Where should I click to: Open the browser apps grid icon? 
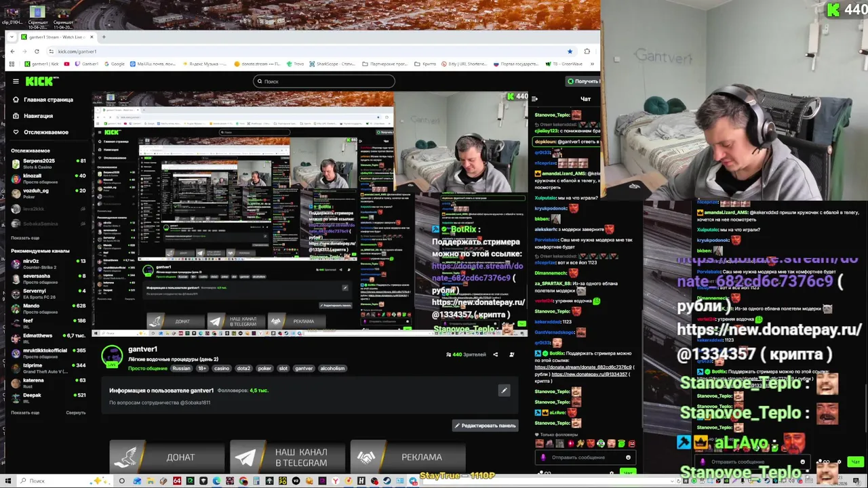tap(12, 64)
